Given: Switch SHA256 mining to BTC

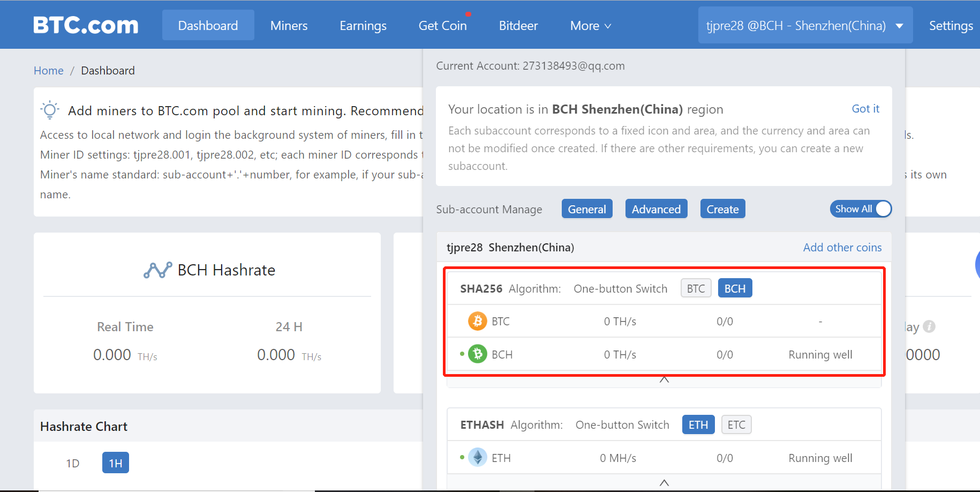Looking at the screenshot, I should [696, 288].
